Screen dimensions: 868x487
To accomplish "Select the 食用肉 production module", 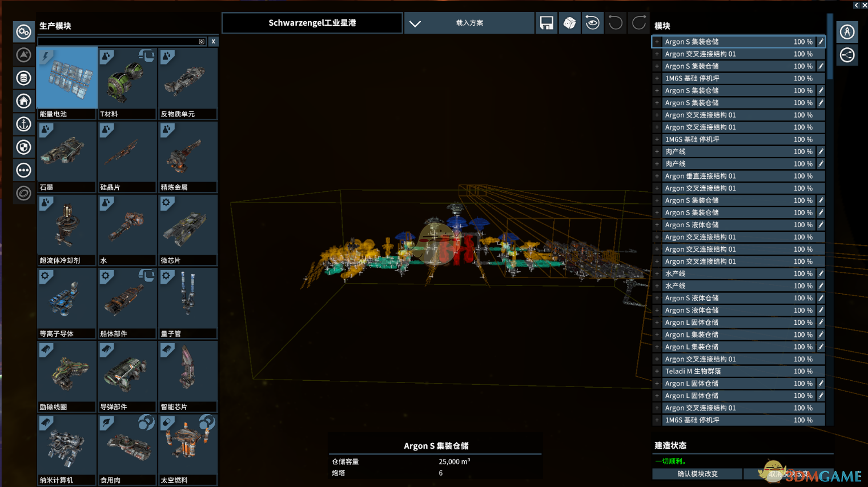I will pyautogui.click(x=127, y=450).
